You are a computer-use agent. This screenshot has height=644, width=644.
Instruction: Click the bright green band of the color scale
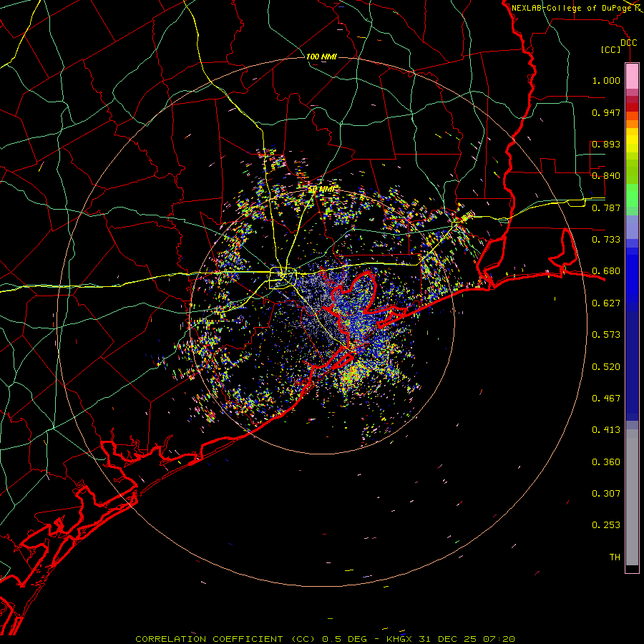[632, 195]
